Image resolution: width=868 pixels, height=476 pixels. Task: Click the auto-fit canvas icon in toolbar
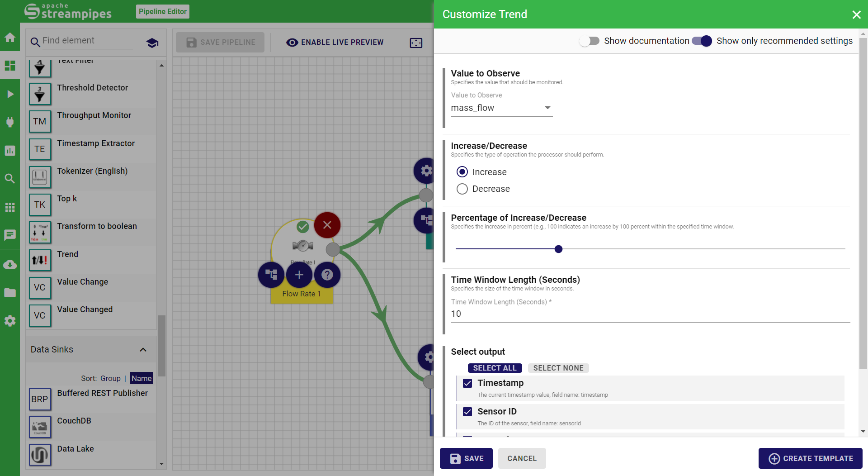pyautogui.click(x=415, y=43)
